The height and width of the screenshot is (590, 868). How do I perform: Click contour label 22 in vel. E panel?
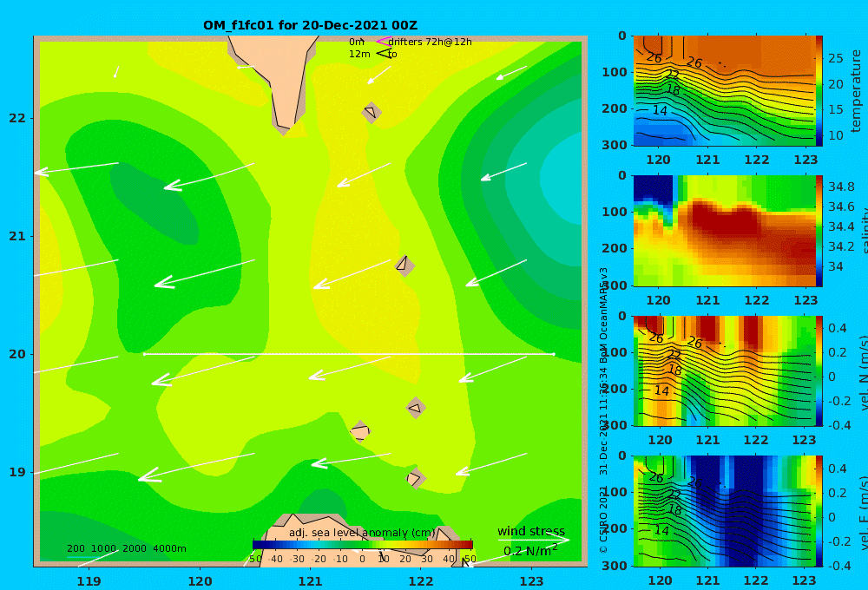coord(674,495)
